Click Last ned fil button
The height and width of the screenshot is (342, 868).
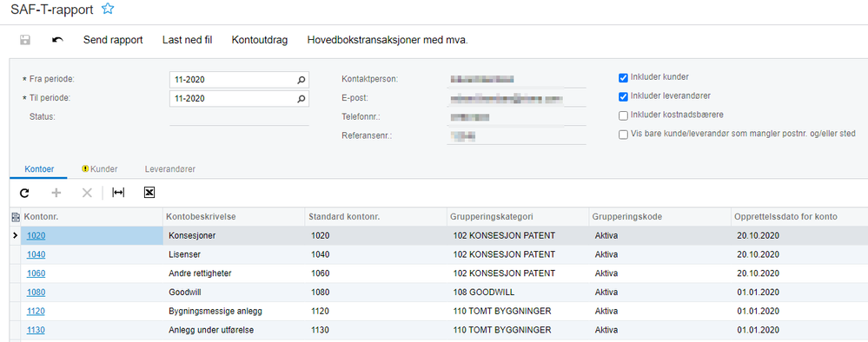coord(187,40)
